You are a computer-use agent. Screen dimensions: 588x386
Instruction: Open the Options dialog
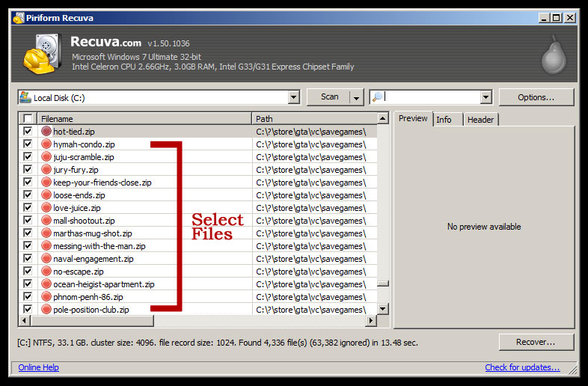(x=536, y=97)
